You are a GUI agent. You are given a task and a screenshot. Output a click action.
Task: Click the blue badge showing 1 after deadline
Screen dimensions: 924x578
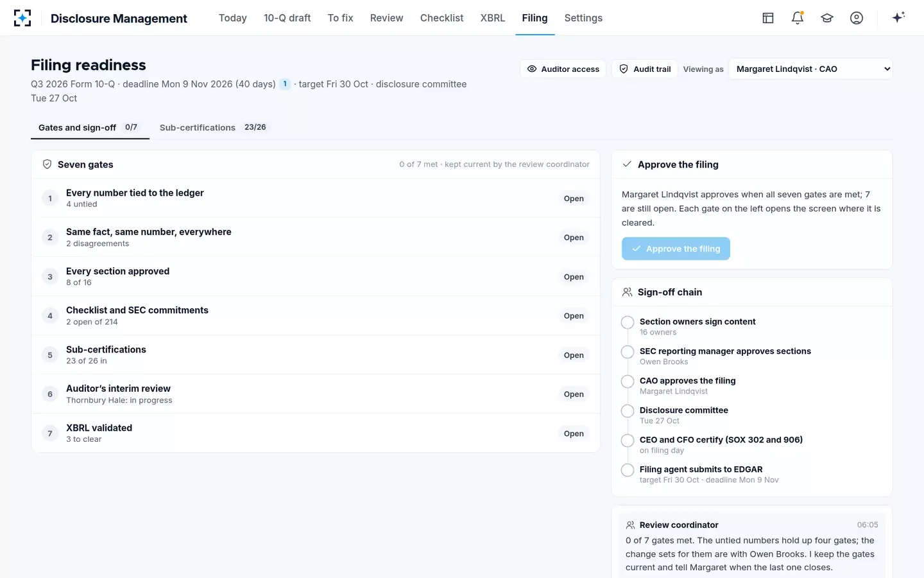(x=285, y=84)
